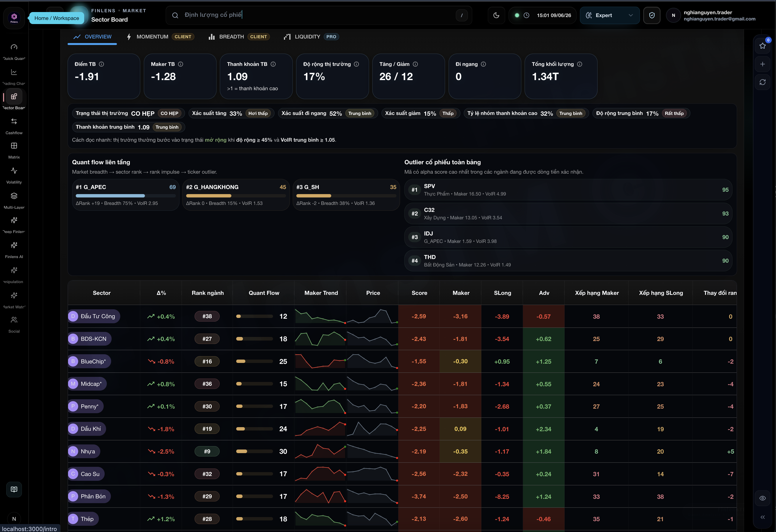776x532 pixels.
Task: Click the shield security icon
Action: tap(651, 15)
